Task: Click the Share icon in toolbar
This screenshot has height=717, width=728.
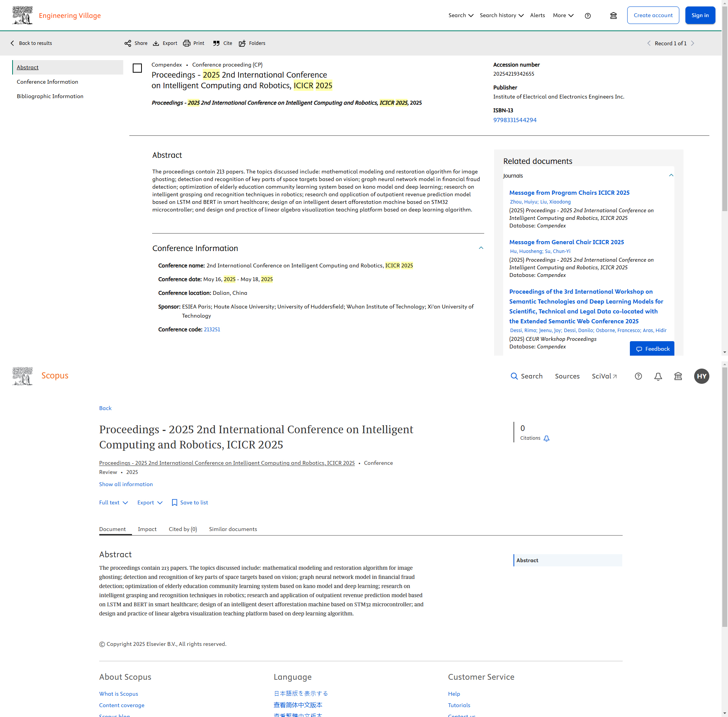Action: (128, 43)
